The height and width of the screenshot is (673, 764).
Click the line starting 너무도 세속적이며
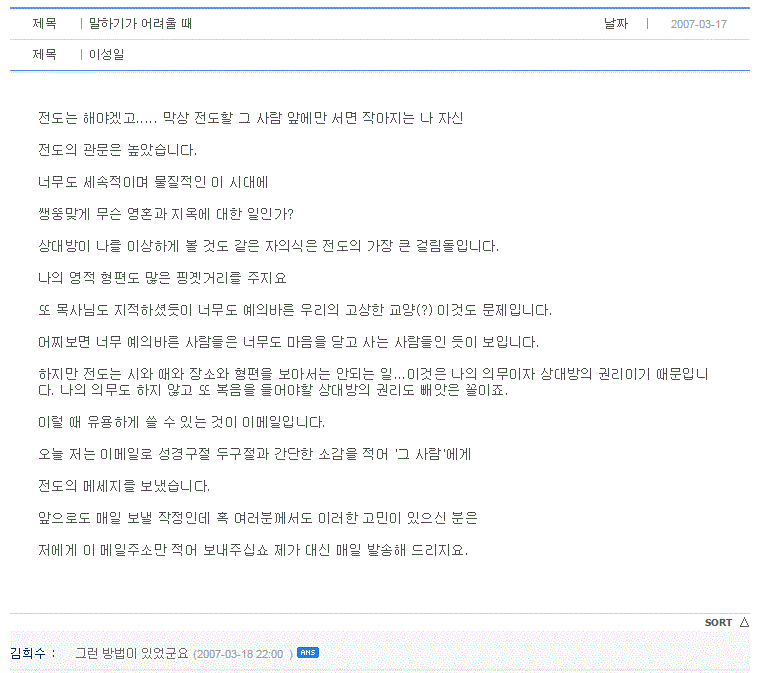pos(153,182)
